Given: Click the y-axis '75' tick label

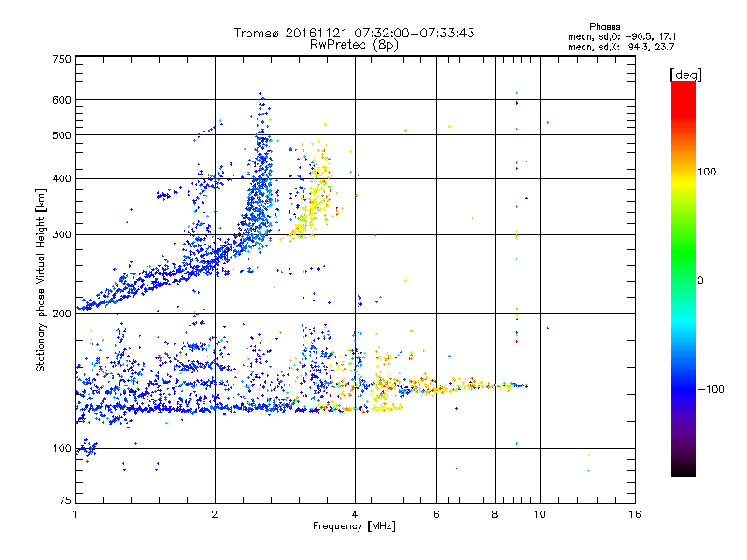Looking at the screenshot, I should 65,500.
